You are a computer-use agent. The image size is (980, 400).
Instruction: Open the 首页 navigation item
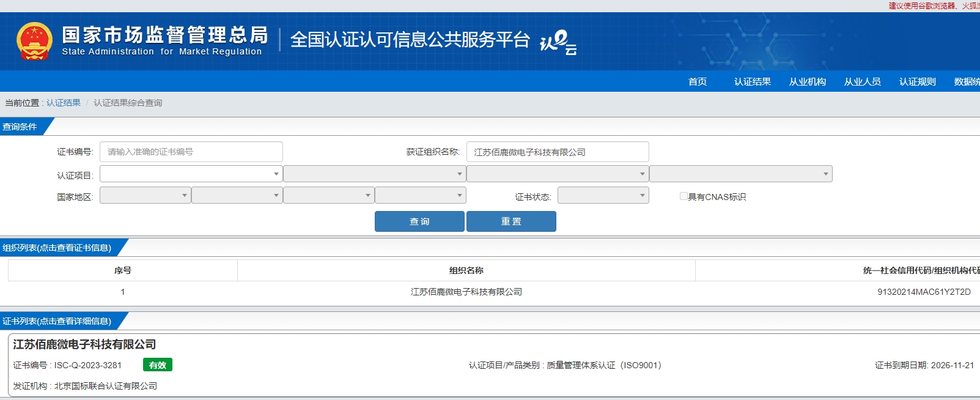click(x=698, y=81)
